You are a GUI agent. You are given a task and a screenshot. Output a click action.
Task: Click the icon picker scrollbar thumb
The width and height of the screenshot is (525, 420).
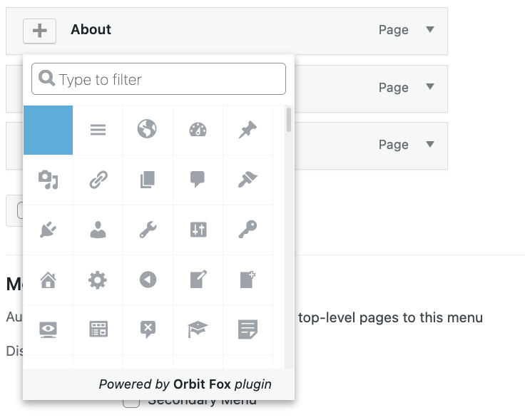[x=288, y=120]
